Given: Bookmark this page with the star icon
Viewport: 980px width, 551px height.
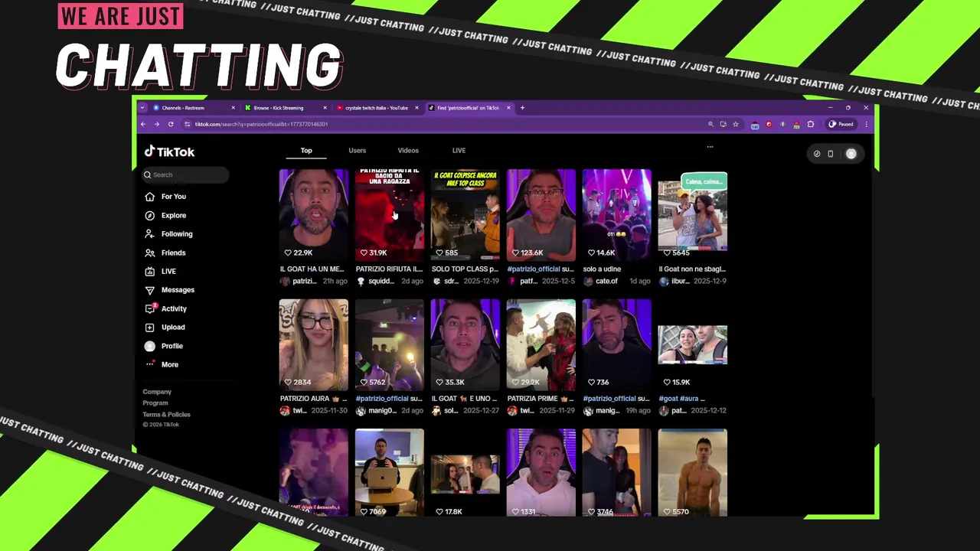Looking at the screenshot, I should [736, 124].
